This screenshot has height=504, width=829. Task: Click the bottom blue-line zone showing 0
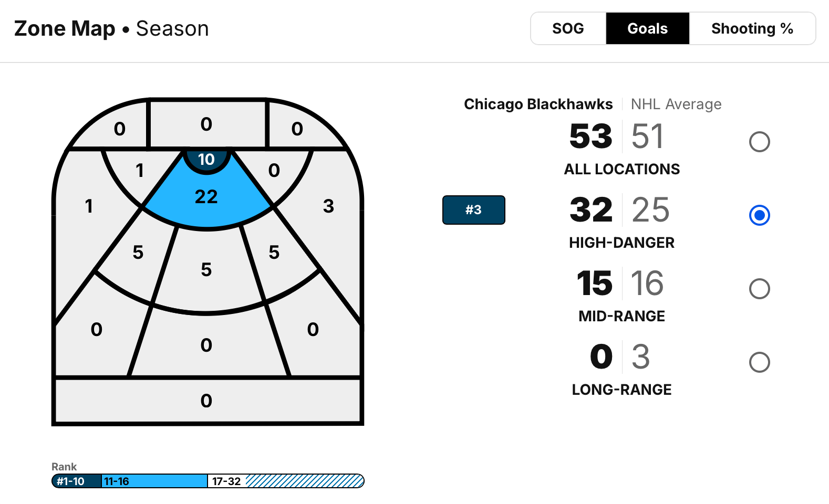click(x=206, y=401)
